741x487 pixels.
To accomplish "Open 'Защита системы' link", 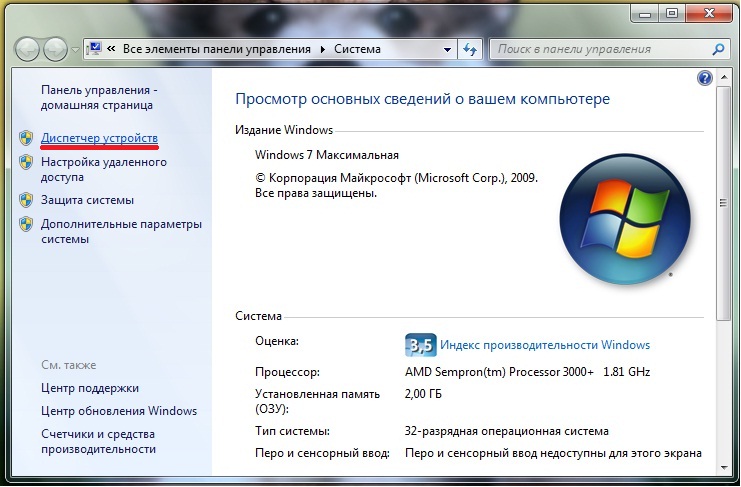I will pos(87,200).
